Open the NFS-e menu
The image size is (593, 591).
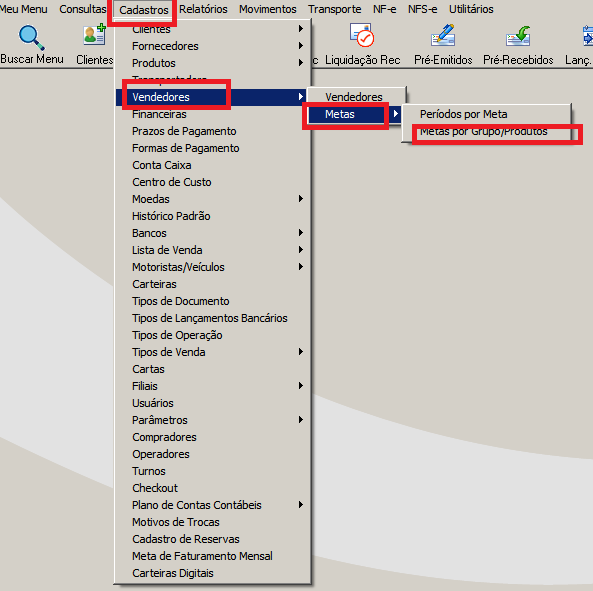(x=422, y=9)
